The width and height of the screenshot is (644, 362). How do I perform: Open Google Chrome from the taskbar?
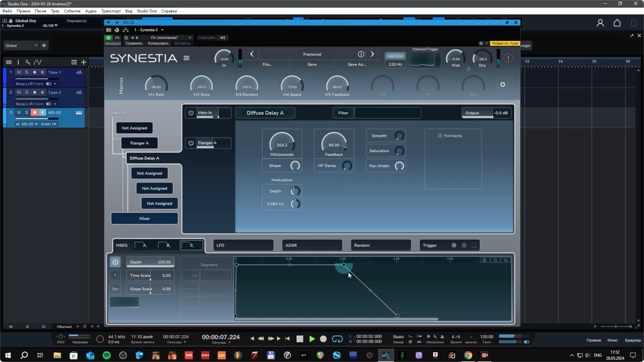tap(468, 355)
